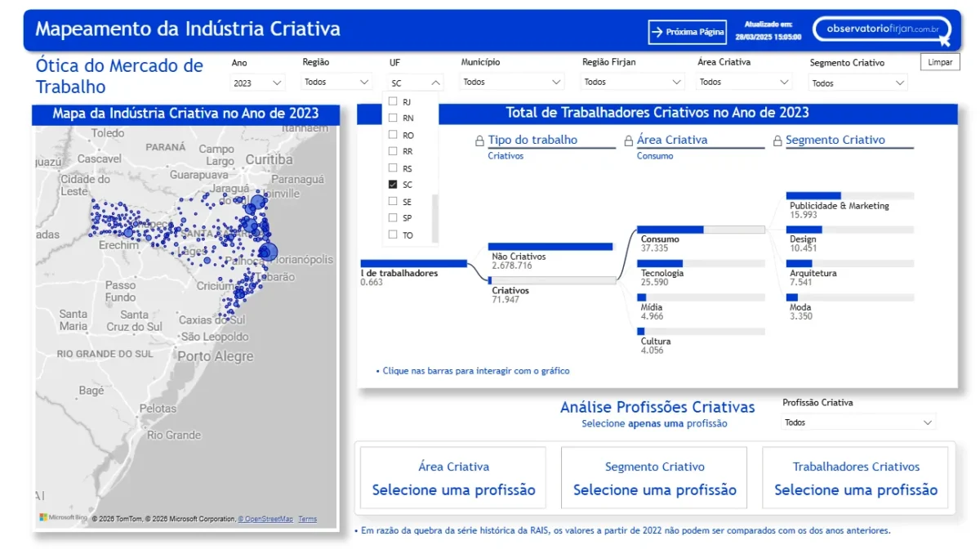
Task: Collapse the UF dropdown showing SC
Action: 415,83
